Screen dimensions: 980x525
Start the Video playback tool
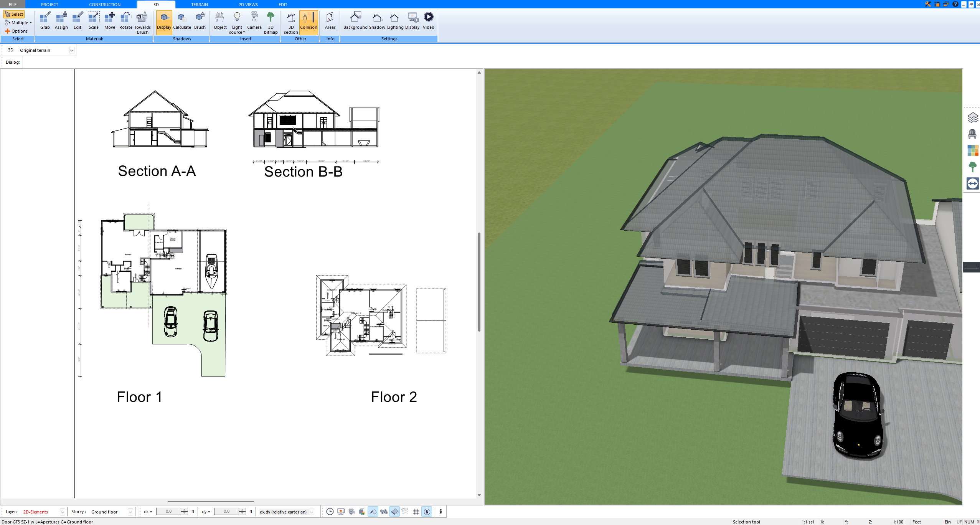click(428, 21)
